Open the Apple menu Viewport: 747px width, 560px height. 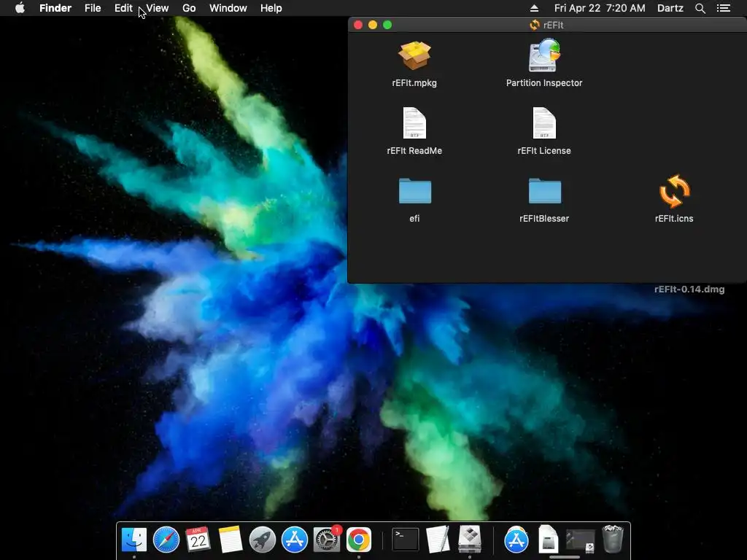pyautogui.click(x=20, y=8)
